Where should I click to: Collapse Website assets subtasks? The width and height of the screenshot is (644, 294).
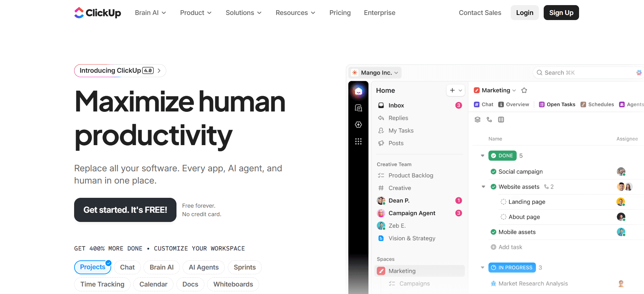(x=484, y=187)
